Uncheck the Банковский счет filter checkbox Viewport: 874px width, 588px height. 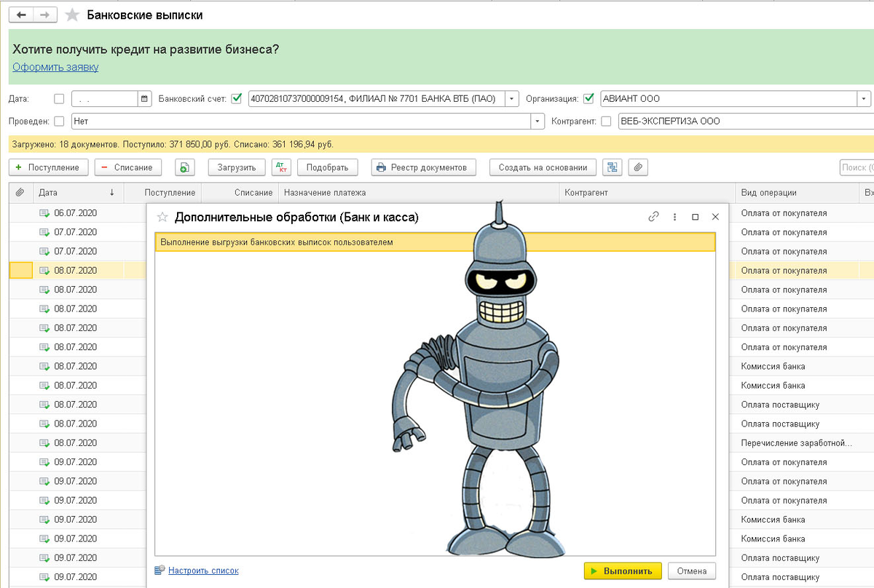pyautogui.click(x=236, y=99)
